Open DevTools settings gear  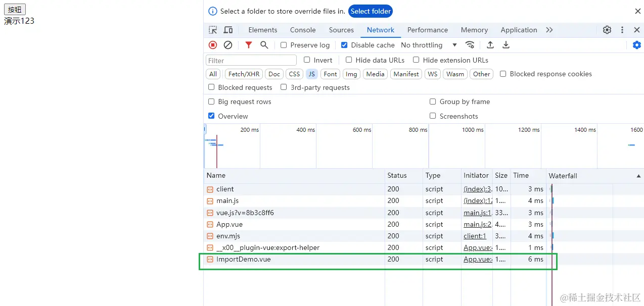click(607, 30)
